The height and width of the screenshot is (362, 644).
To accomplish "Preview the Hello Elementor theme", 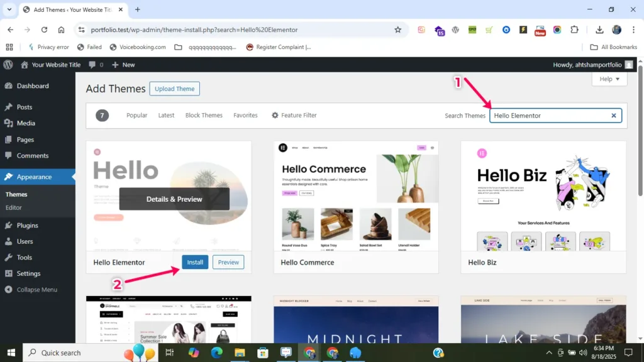I will [x=228, y=262].
